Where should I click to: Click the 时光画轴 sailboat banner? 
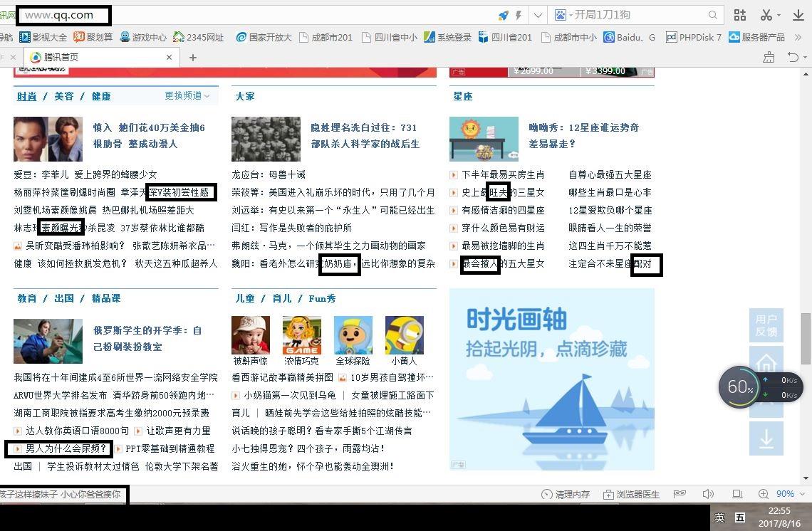(x=551, y=379)
